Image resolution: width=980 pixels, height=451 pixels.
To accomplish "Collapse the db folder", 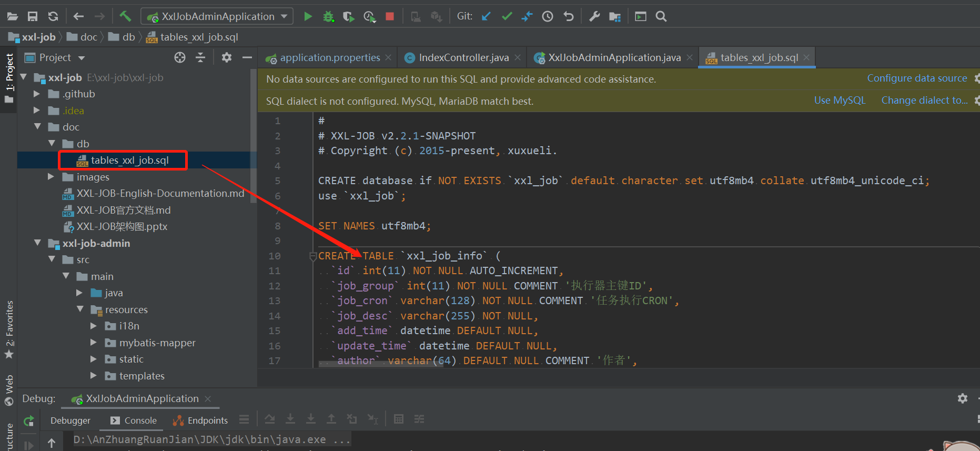I will (x=52, y=143).
